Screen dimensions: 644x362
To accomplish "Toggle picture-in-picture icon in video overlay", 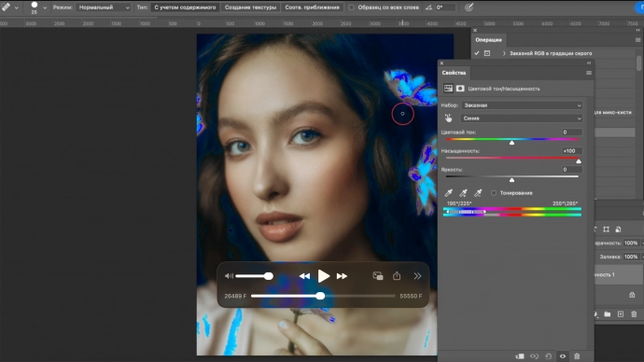I will 378,276.
